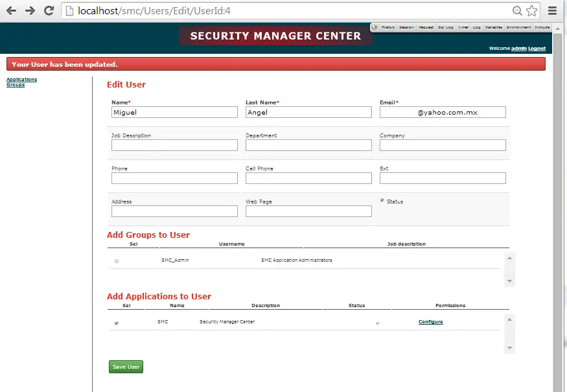Open the Applications sidebar link
Screen dimensions: 567x392
coord(21,79)
